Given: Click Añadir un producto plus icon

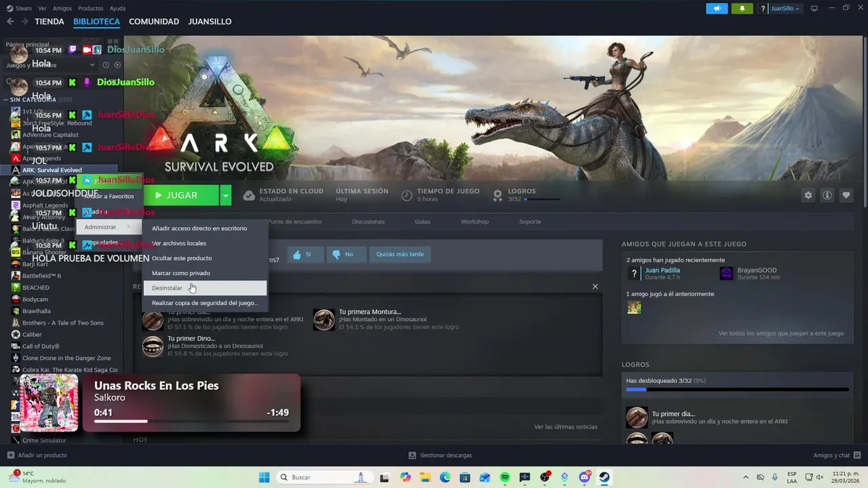Looking at the screenshot, I should tap(10, 455).
